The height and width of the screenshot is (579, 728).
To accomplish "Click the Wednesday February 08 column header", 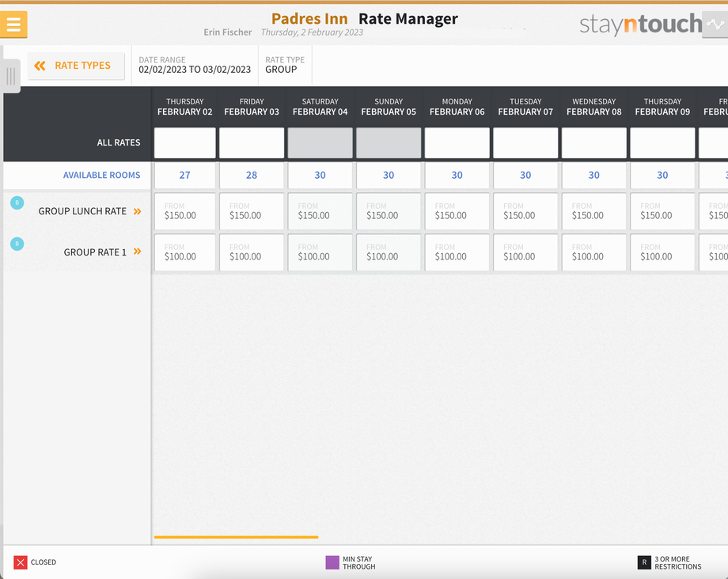I will point(593,107).
